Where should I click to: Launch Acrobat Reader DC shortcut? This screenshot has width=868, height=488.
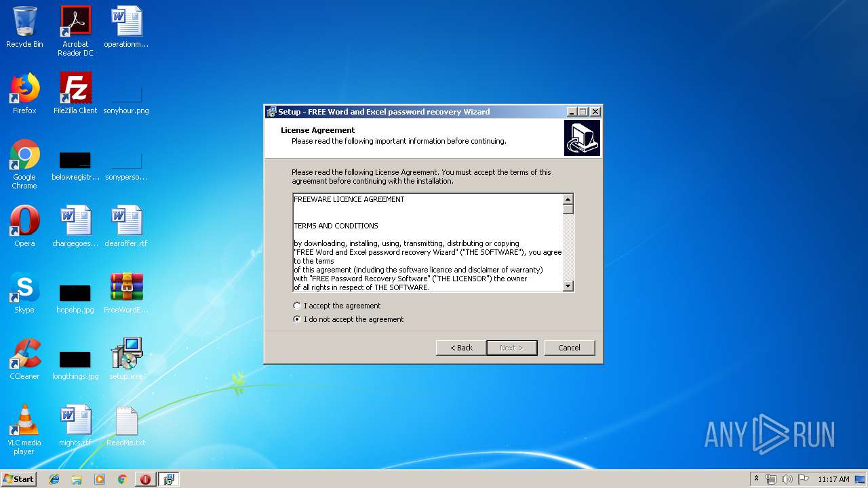(x=75, y=31)
